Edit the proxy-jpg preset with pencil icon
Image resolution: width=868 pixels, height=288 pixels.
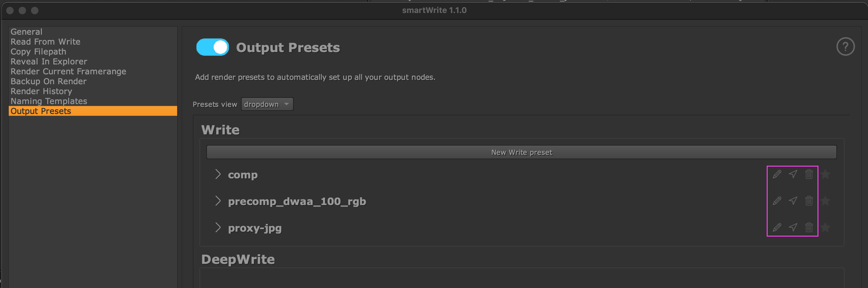coord(776,228)
